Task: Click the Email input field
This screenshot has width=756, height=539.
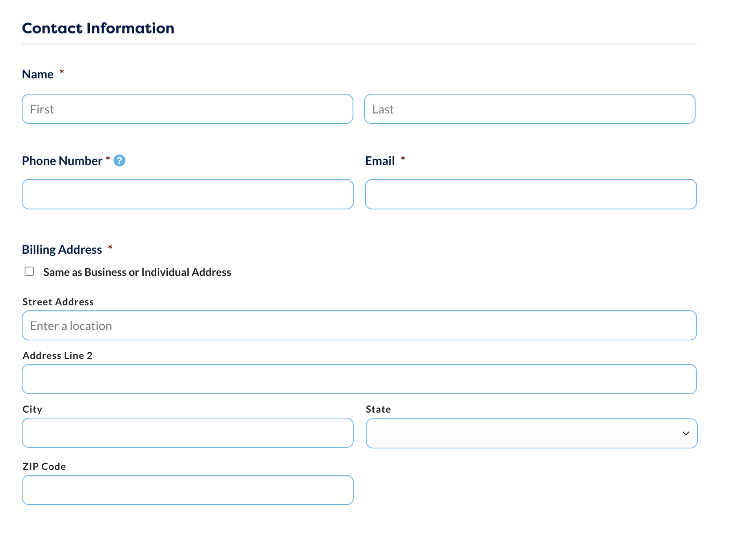Action: 531,194
